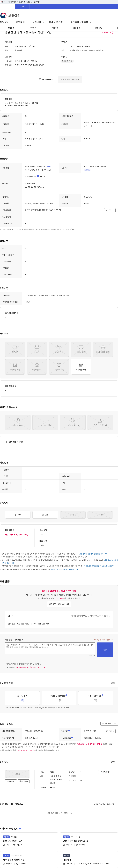Click the 3개월 contract period link
This screenshot has height=868, width=118.
[49, 166]
